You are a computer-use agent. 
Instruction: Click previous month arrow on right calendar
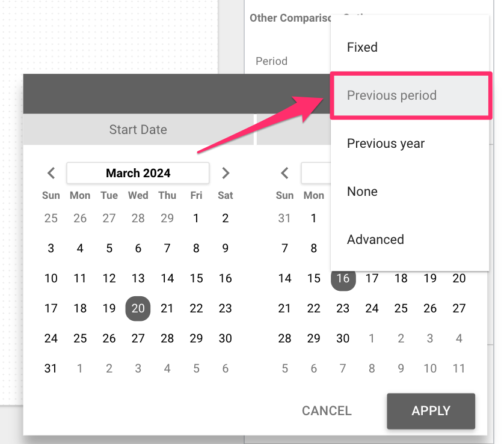284,173
